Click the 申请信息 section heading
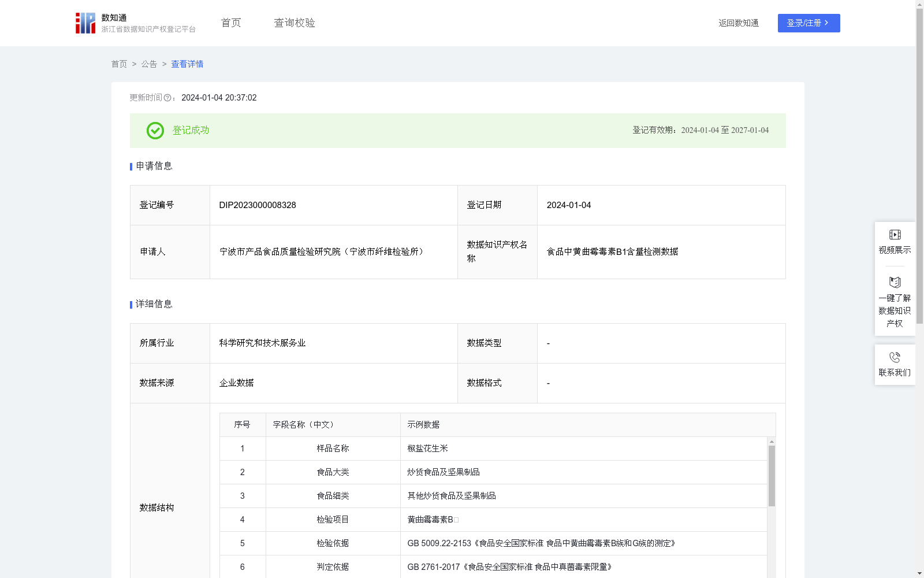This screenshot has width=924, height=578. coord(154,166)
